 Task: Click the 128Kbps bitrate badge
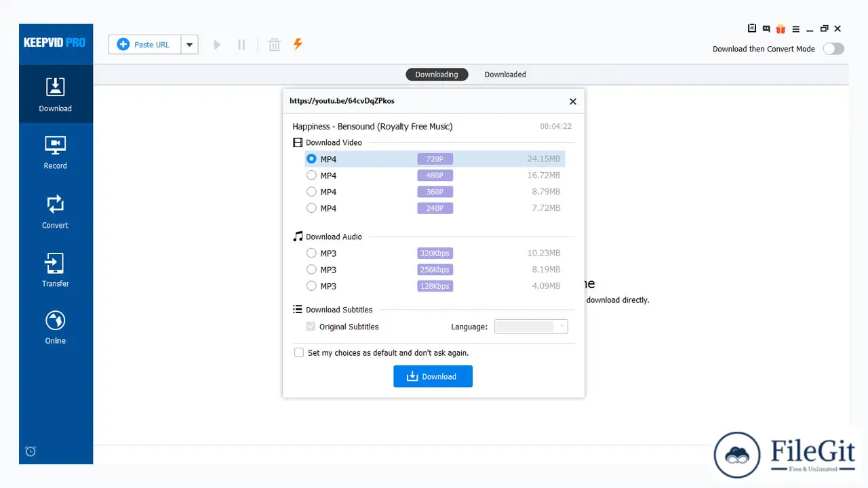tap(435, 286)
